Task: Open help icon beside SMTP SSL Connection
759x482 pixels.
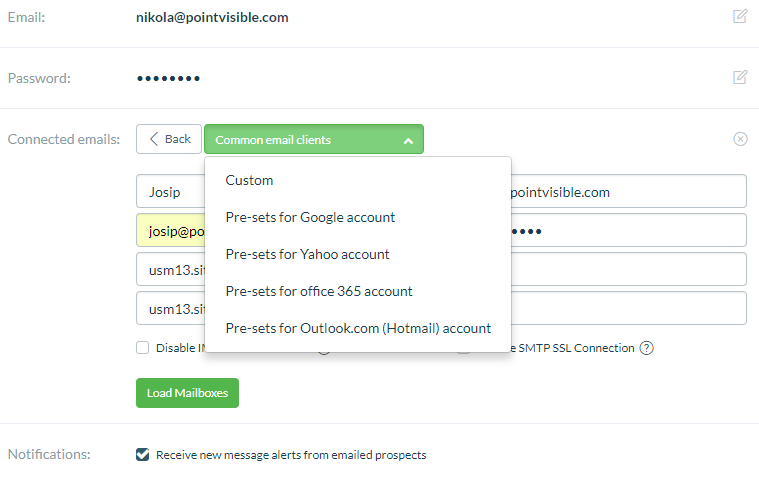Action: click(x=647, y=348)
